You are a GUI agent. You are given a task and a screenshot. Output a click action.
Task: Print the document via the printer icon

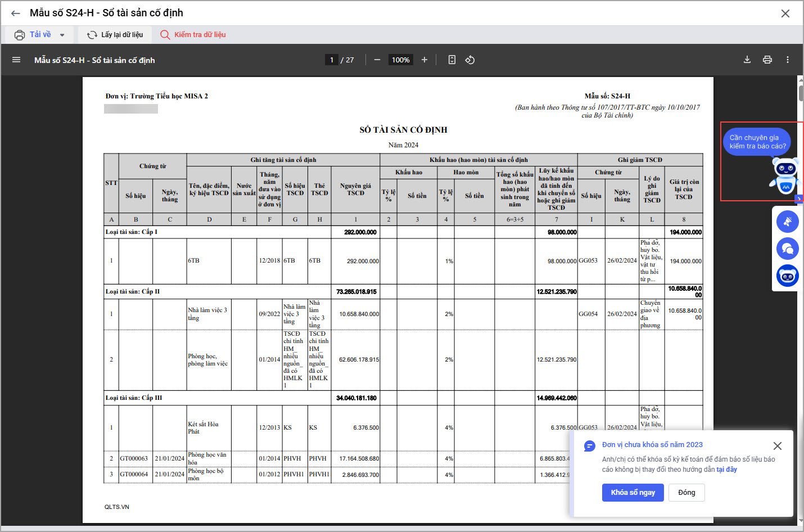[767, 60]
